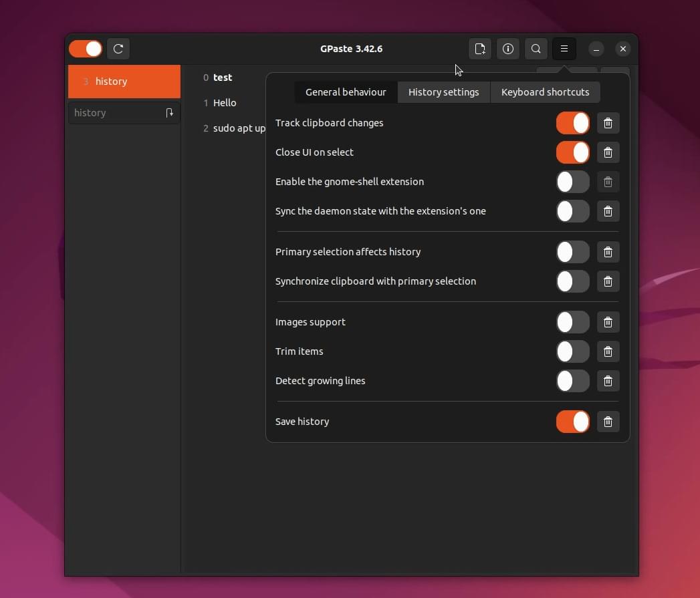Switch to History settings tab
The image size is (700, 598).
click(x=443, y=92)
